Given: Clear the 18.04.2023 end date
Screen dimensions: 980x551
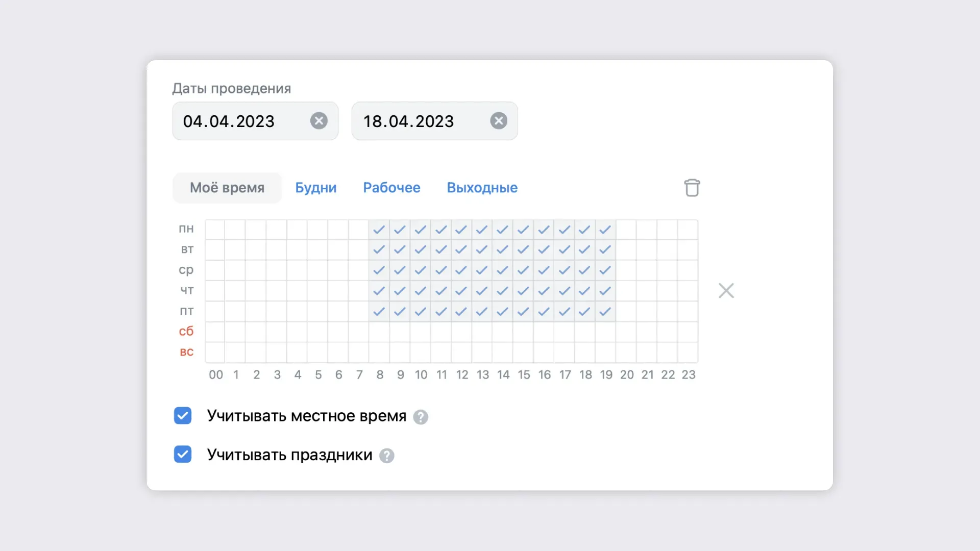Looking at the screenshot, I should coord(499,121).
